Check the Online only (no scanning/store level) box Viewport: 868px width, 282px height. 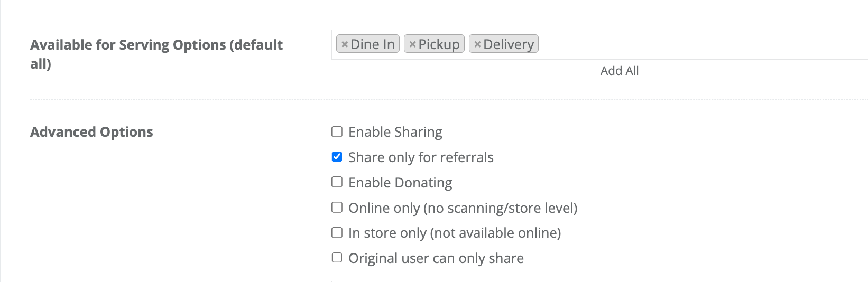click(x=337, y=208)
